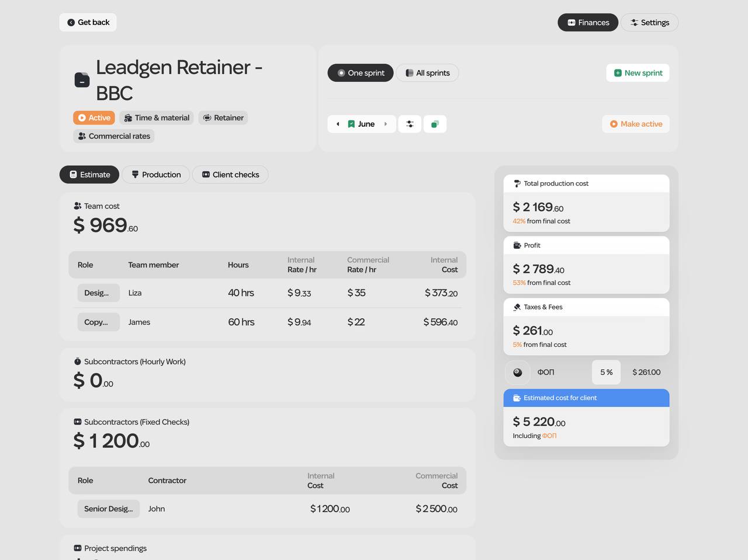Click the 5 % tax rate field

click(x=606, y=372)
